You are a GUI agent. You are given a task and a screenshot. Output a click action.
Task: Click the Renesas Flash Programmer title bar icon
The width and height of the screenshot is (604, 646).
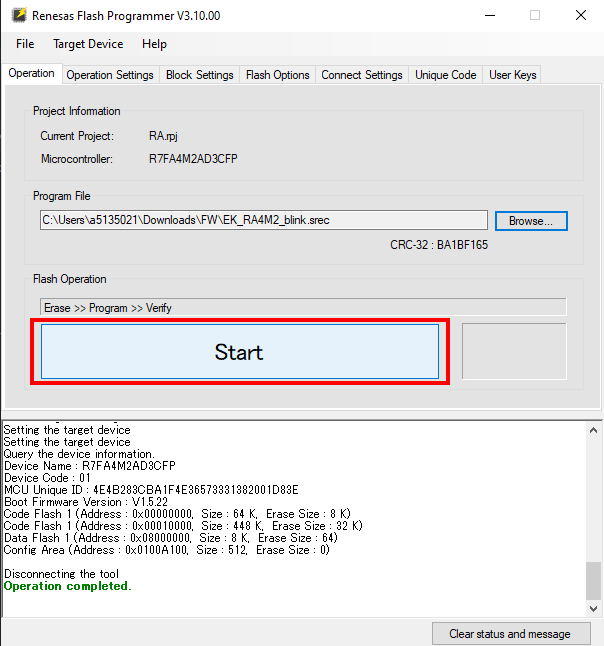click(x=19, y=15)
